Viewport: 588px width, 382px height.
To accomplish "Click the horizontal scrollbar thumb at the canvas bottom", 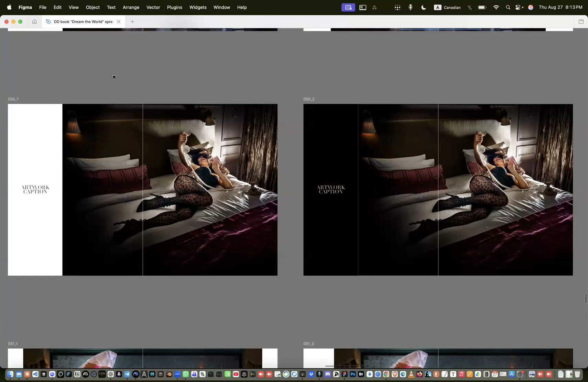I will coord(344,366).
